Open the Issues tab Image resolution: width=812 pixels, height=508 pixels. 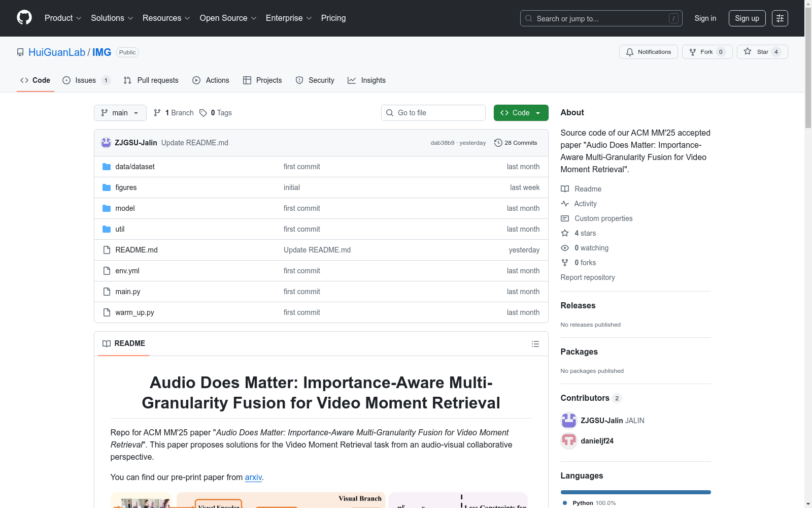[86, 80]
